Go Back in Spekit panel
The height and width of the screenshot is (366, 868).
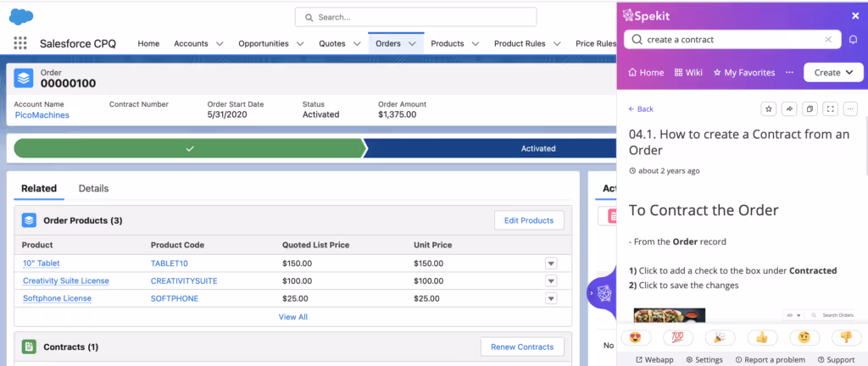[641, 109]
